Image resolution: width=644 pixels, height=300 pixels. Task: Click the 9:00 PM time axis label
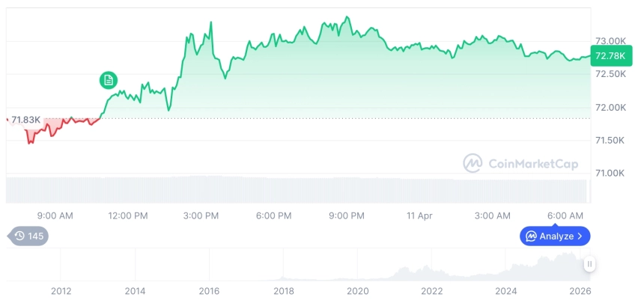[347, 215]
